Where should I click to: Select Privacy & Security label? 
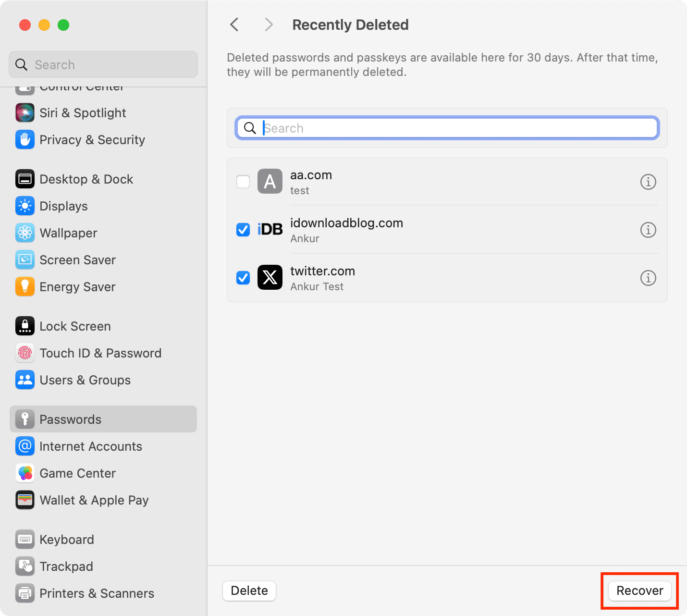pos(92,140)
